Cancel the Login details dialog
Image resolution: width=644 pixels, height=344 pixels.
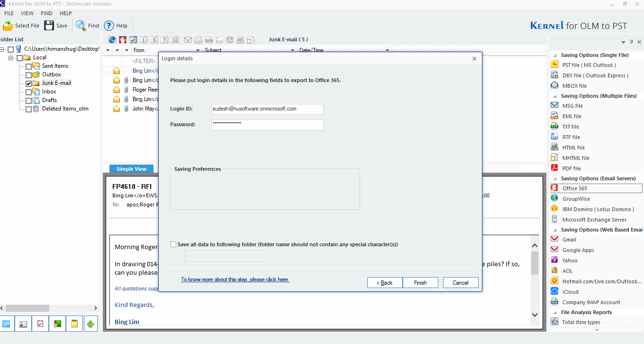(461, 283)
